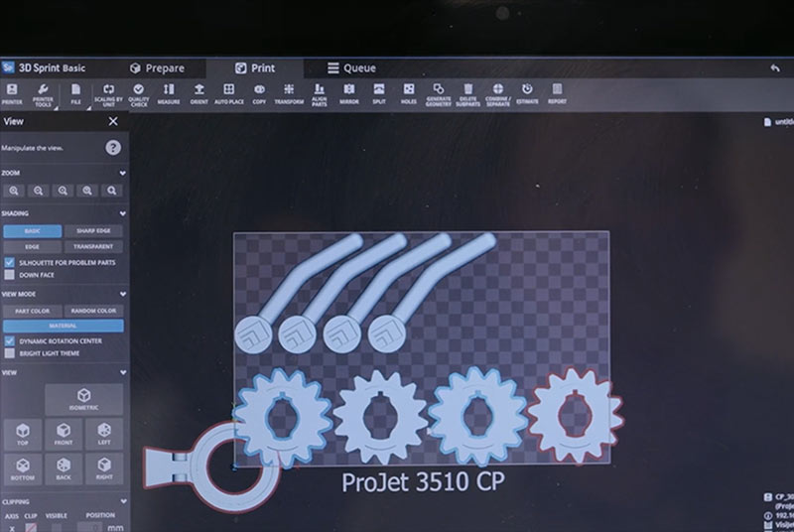
Task: Disable Silhouette For Problem Parts checkbox
Action: point(9,262)
